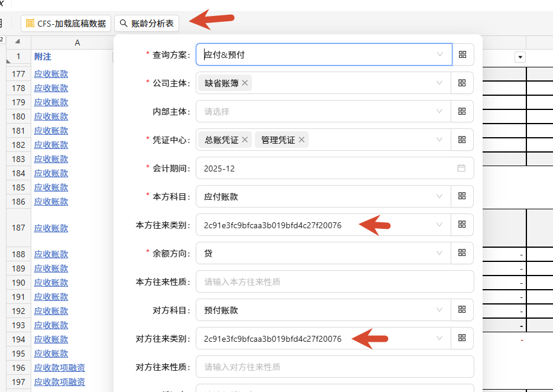
Task: Expand the 对方科目 dropdown showing 预付账款
Action: 324,310
